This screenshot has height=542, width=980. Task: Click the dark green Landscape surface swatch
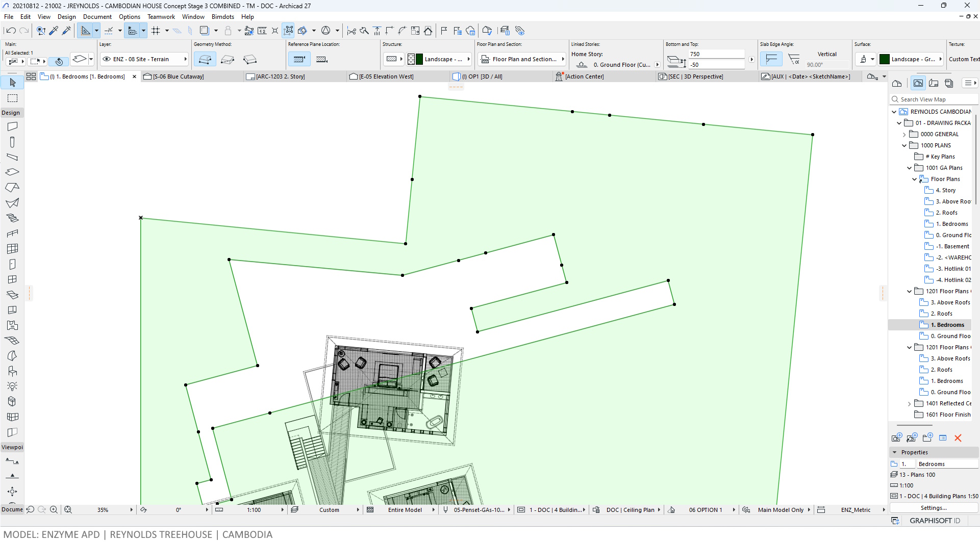click(884, 59)
